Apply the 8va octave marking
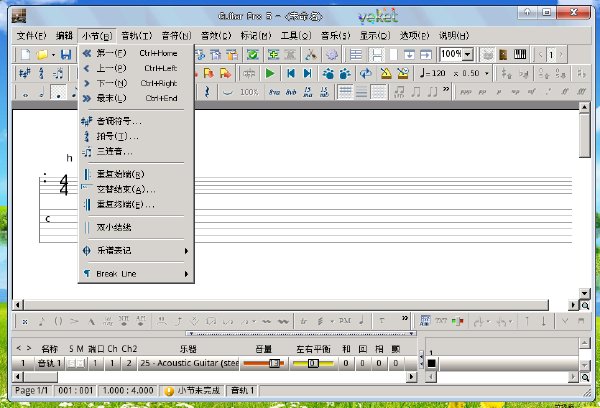The height and width of the screenshot is (408, 600). pyautogui.click(x=274, y=92)
